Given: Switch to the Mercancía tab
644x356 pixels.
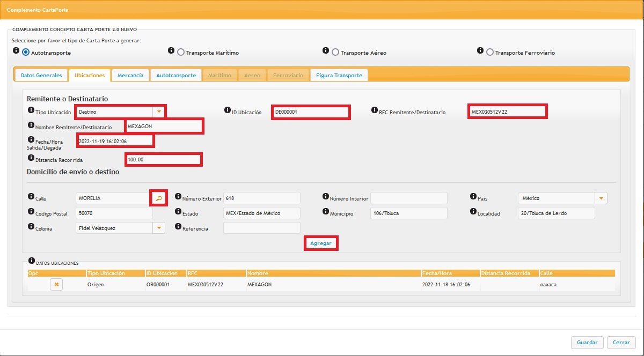Looking at the screenshot, I should [x=130, y=76].
